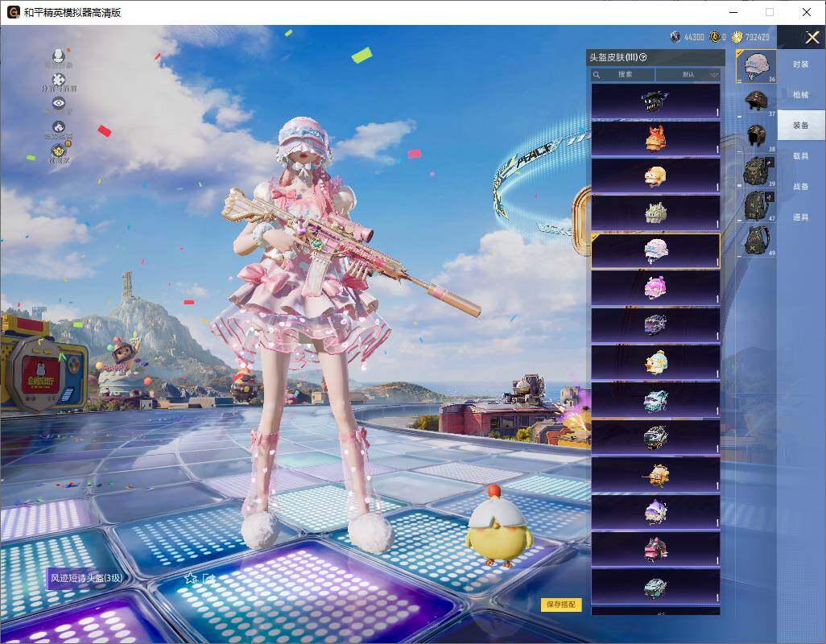Switch to the 道具 tab
826x644 pixels.
[801, 217]
